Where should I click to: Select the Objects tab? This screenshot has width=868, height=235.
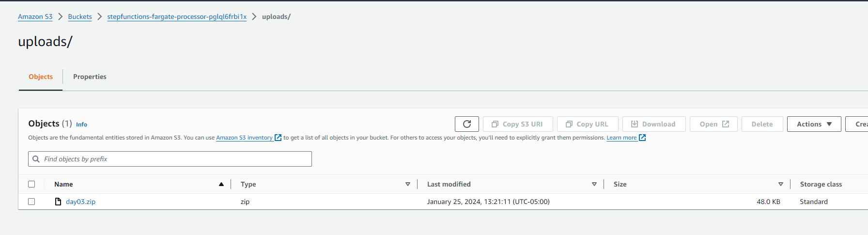41,77
